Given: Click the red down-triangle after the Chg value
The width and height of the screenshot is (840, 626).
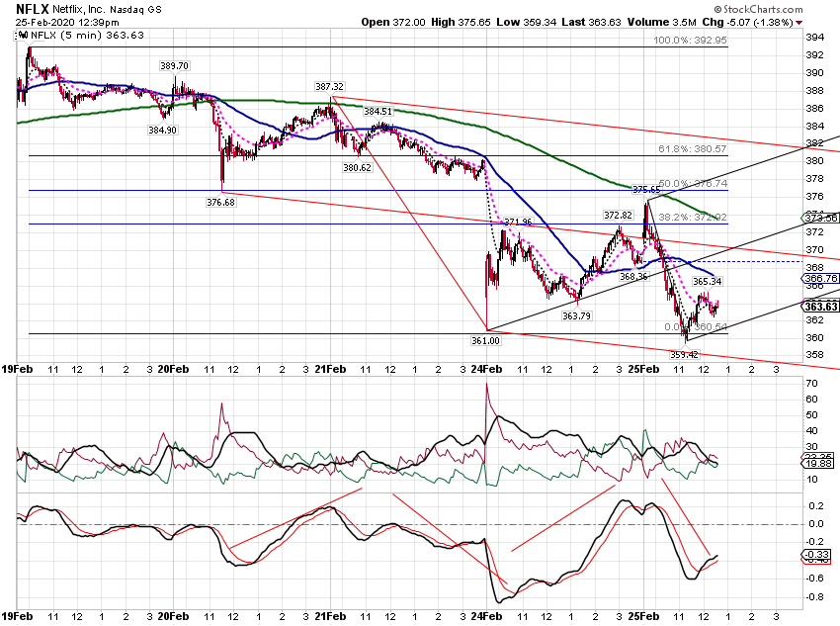Looking at the screenshot, I should pos(799,23).
